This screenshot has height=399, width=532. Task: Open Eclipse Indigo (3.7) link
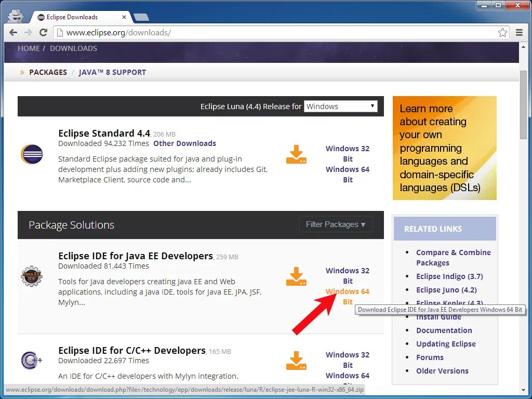449,276
